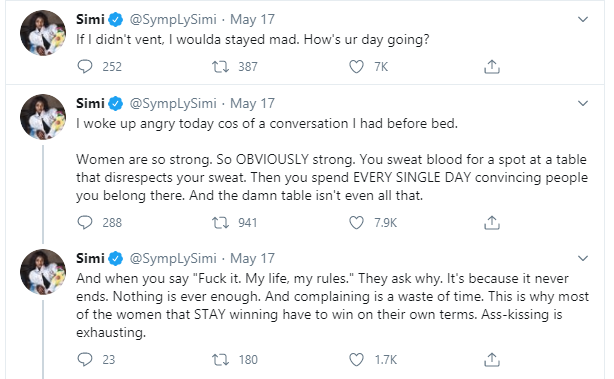
Task: Click Simi's profile picture on the first tweet
Action: [x=43, y=33]
